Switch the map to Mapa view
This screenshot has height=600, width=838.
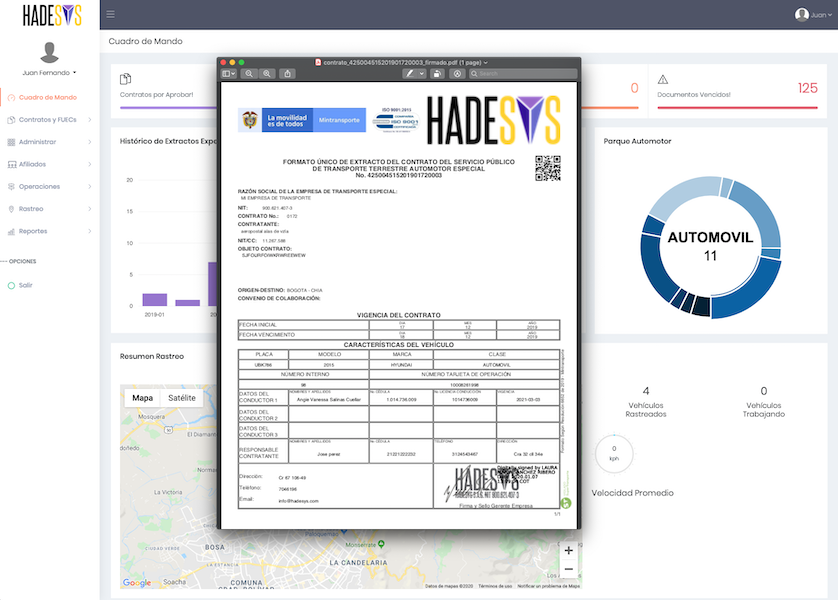click(142, 398)
